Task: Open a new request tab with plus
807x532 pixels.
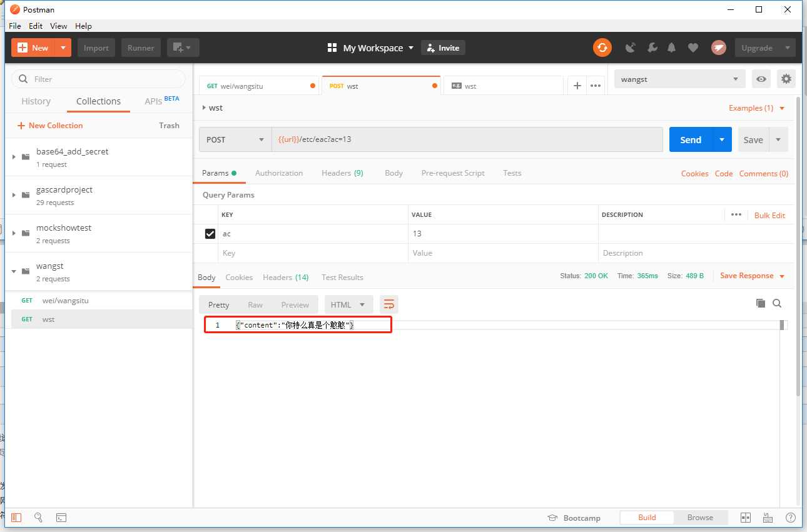Action: click(x=577, y=86)
